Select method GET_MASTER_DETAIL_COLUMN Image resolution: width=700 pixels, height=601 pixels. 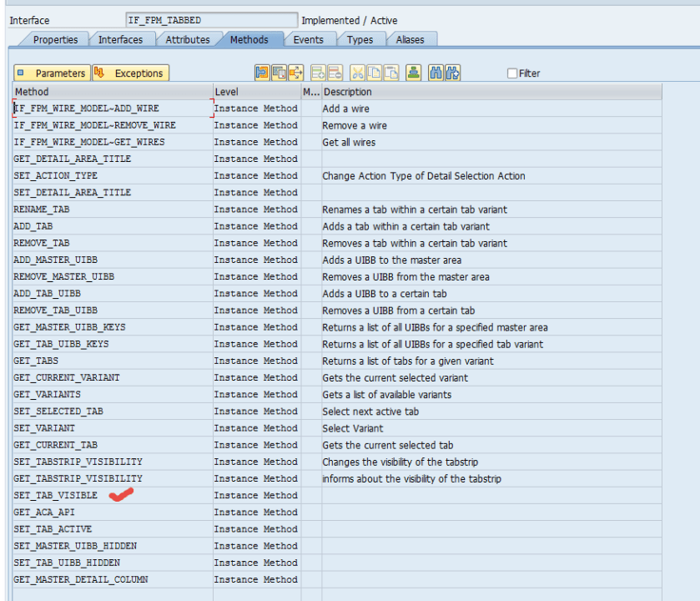click(x=113, y=579)
